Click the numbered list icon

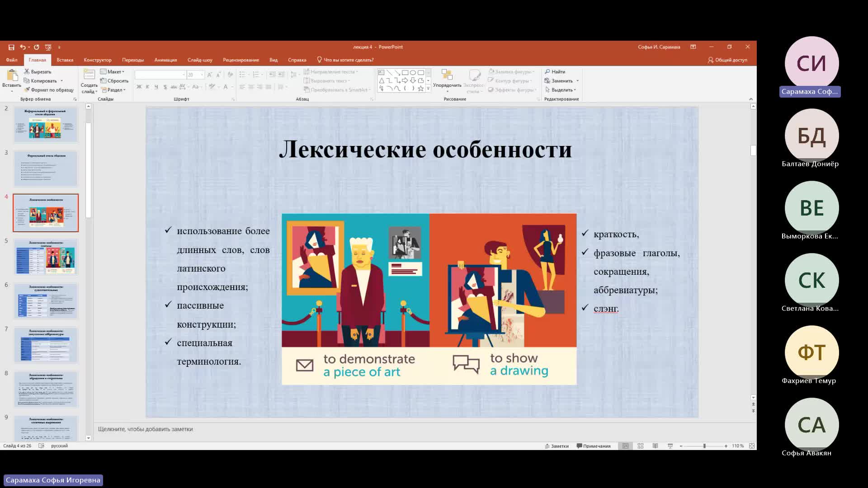pyautogui.click(x=256, y=75)
